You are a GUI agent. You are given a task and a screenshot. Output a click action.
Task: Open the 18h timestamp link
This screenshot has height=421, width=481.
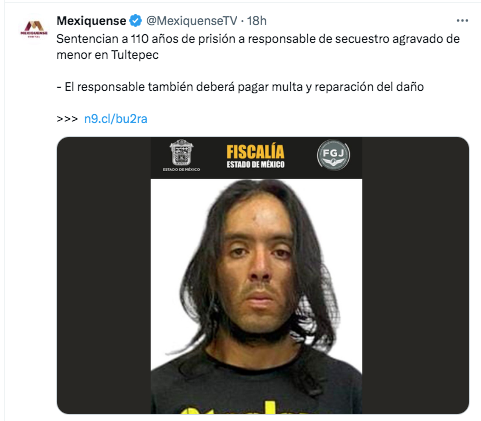tap(257, 21)
